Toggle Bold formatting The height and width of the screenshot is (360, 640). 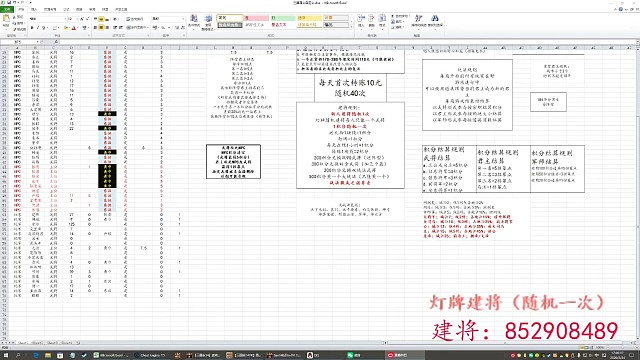click(x=32, y=28)
